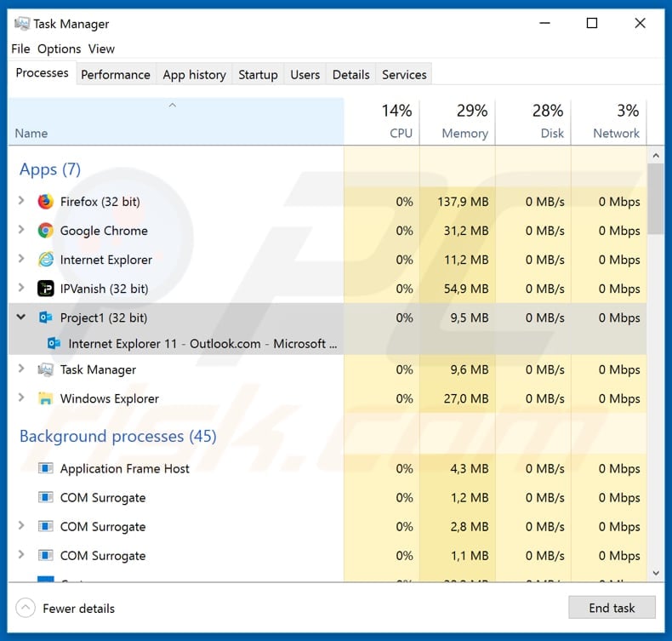Switch to the App history tab
Image resolution: width=672 pixels, height=641 pixels.
pos(194,75)
